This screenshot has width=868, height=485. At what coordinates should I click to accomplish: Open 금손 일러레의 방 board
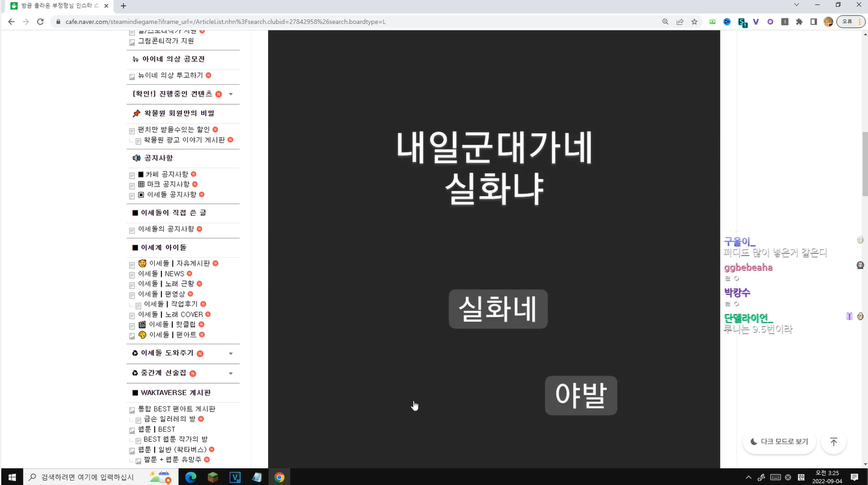coord(170,419)
